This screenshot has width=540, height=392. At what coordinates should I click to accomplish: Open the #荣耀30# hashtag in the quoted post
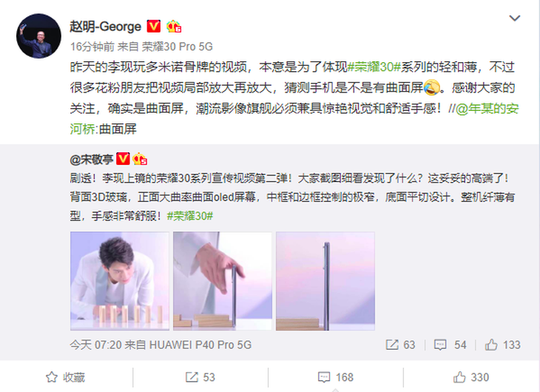(190, 216)
